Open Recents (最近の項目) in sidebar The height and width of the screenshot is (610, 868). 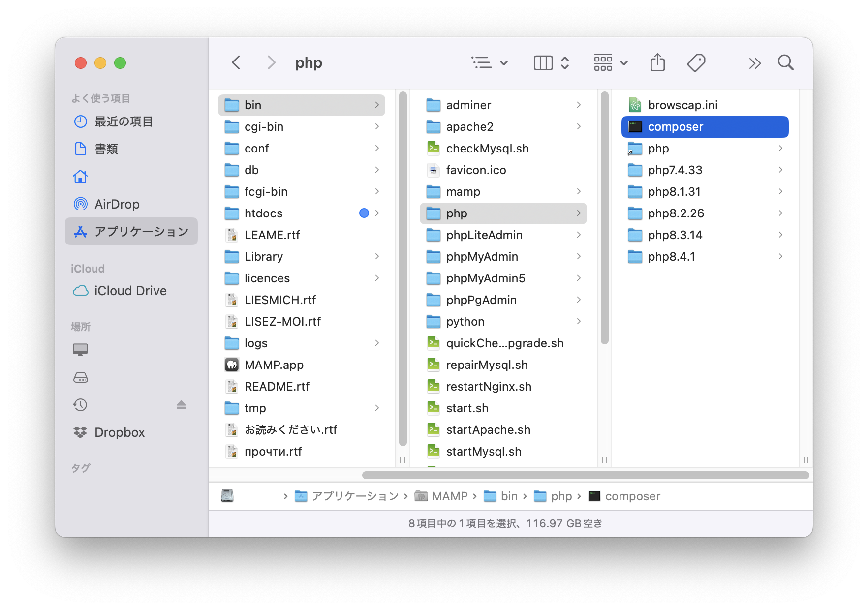tap(131, 122)
